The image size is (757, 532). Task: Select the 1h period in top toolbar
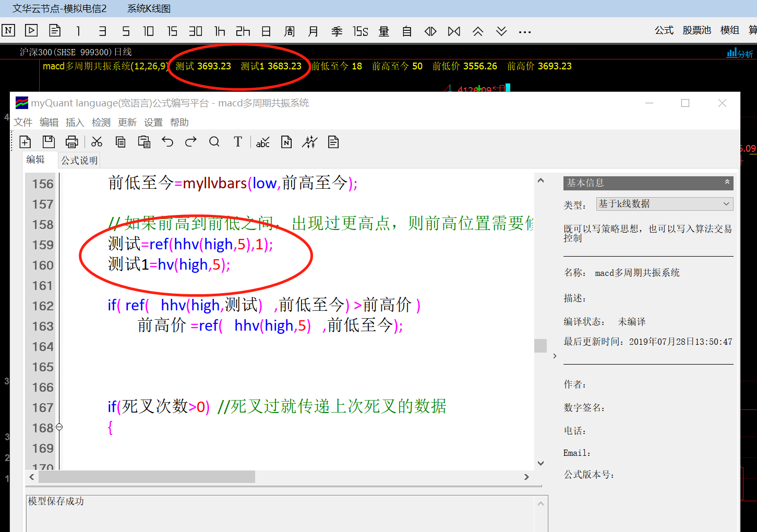pos(220,31)
